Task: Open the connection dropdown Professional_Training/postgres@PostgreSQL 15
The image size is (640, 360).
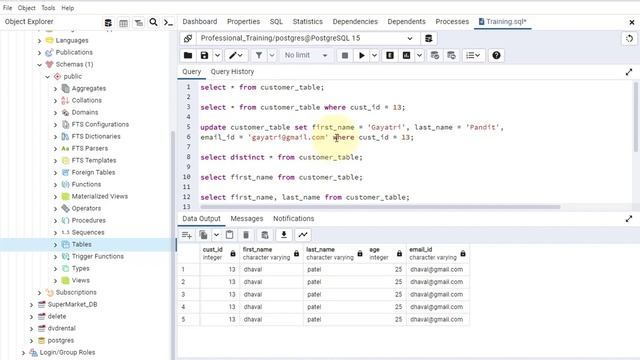Action: (308, 38)
